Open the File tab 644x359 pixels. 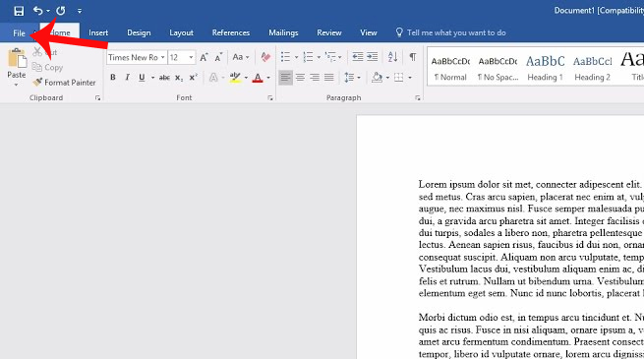[19, 32]
